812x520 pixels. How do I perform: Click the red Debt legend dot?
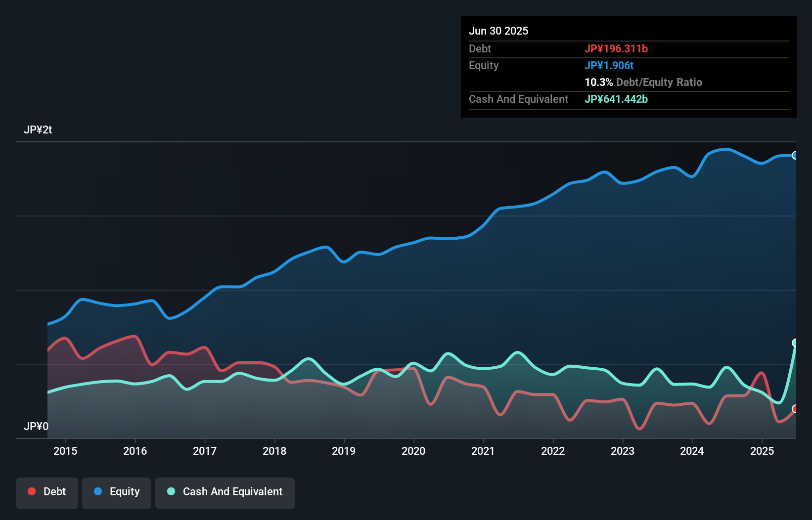[x=31, y=491]
